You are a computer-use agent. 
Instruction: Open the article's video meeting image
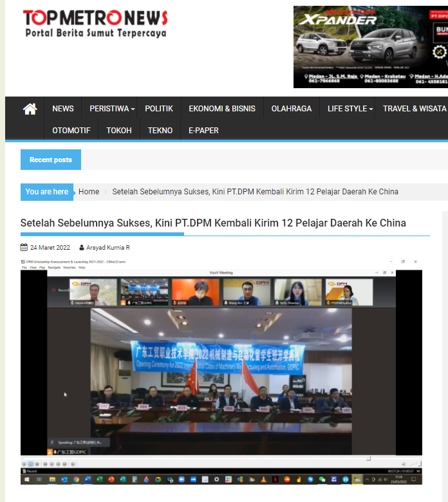[221, 370]
